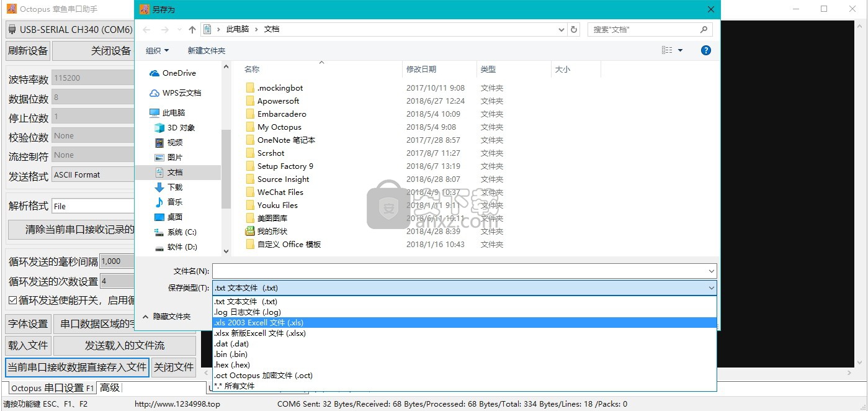Click into the 文件名 text field
Image resolution: width=868 pixels, height=411 pixels.
click(x=459, y=271)
